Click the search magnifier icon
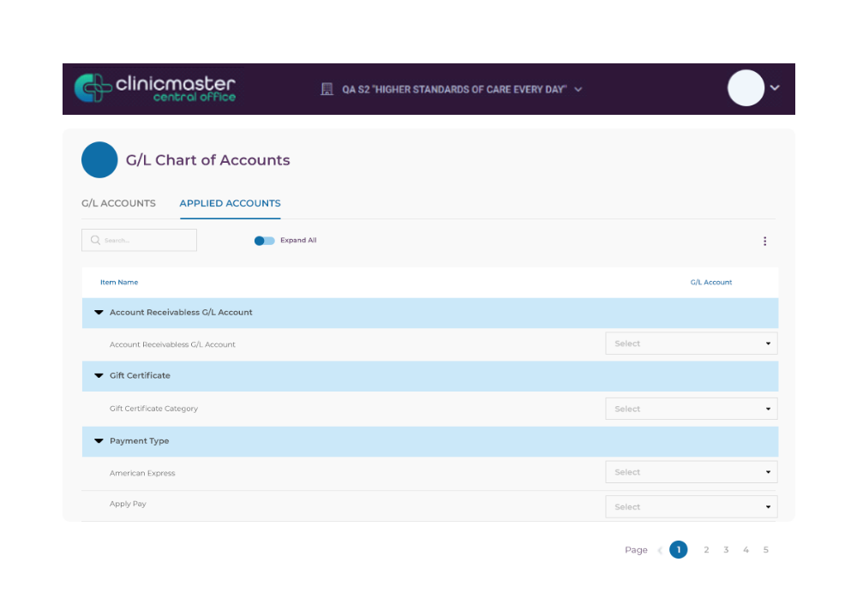The height and width of the screenshot is (616, 857). coord(95,240)
